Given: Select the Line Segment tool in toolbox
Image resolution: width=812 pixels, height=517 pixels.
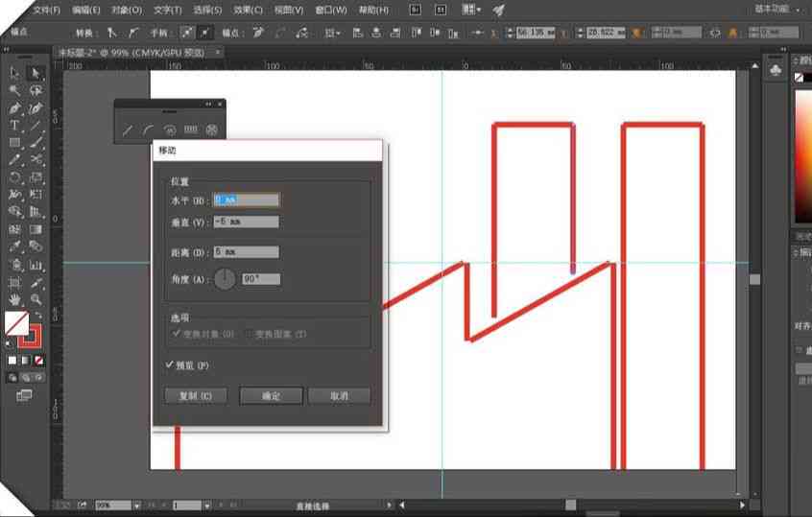Looking at the screenshot, I should [36, 126].
